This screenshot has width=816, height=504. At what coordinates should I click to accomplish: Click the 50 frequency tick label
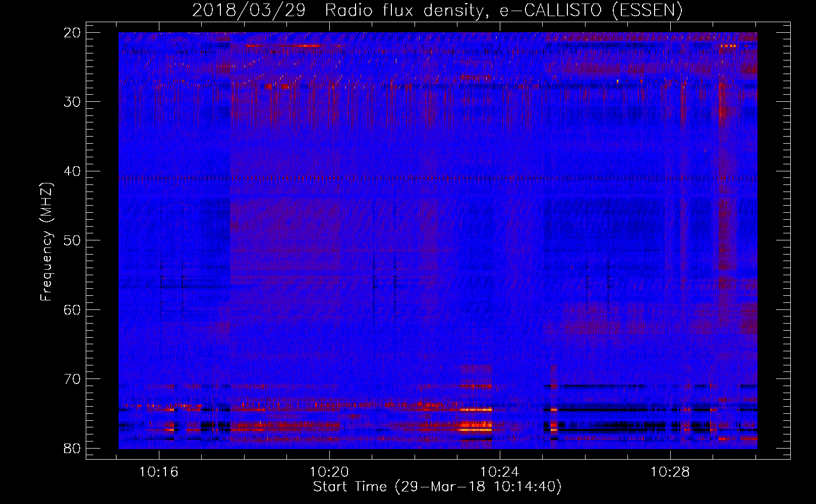(72, 240)
